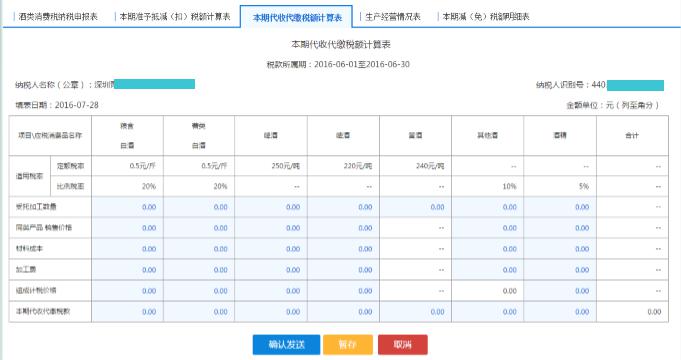Screen dimensions: 681x360
Task: Edit 加工费 for 粮食白酒
Action: click(127, 270)
